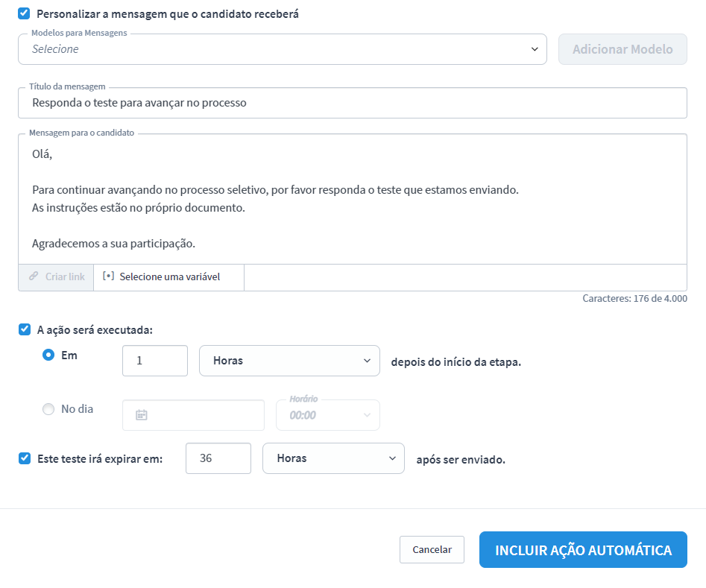Click the variable bracket icon
This screenshot has width=706, height=588.
point(108,276)
